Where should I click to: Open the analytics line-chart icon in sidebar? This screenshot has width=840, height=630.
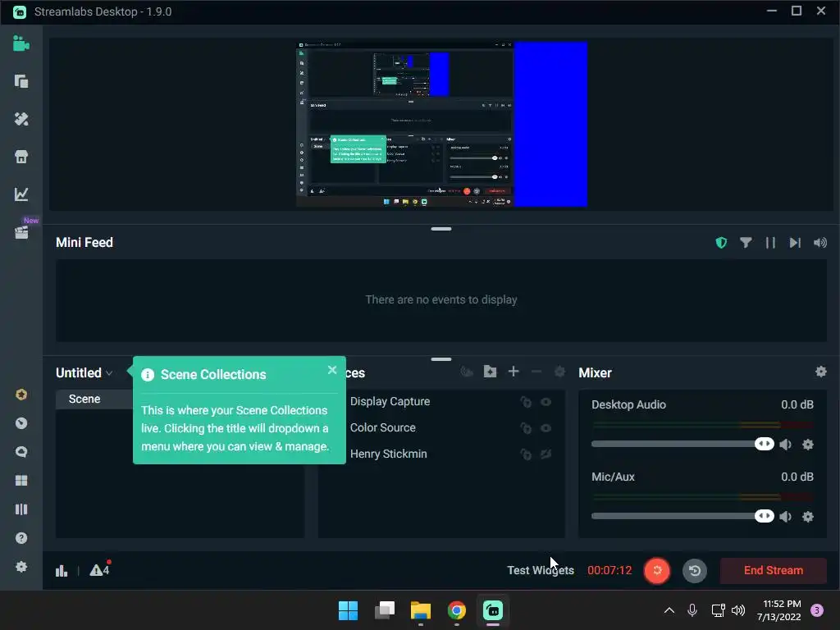pos(21,194)
